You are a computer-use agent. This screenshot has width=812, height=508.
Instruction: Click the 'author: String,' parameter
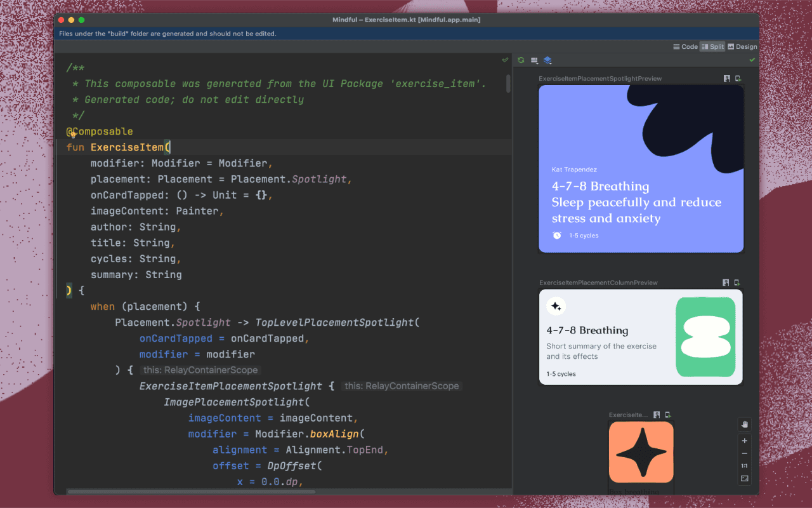pos(136,227)
